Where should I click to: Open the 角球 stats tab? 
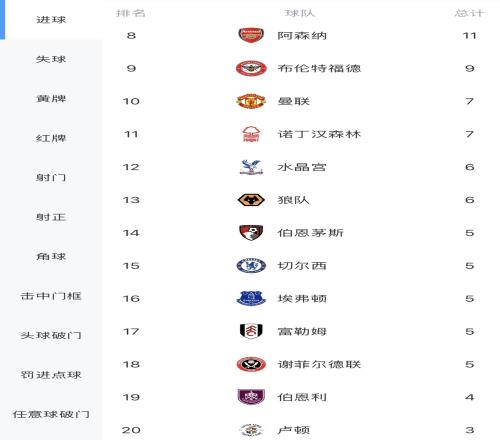[51, 257]
